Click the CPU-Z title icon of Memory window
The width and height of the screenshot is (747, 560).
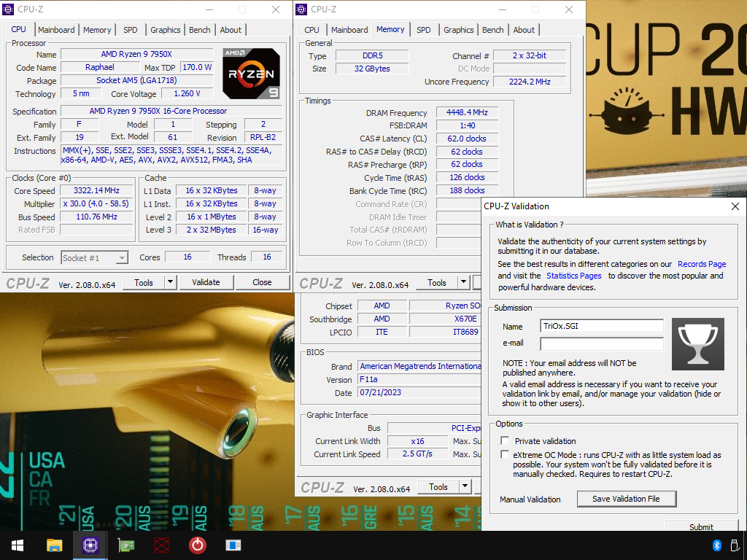tap(301, 9)
